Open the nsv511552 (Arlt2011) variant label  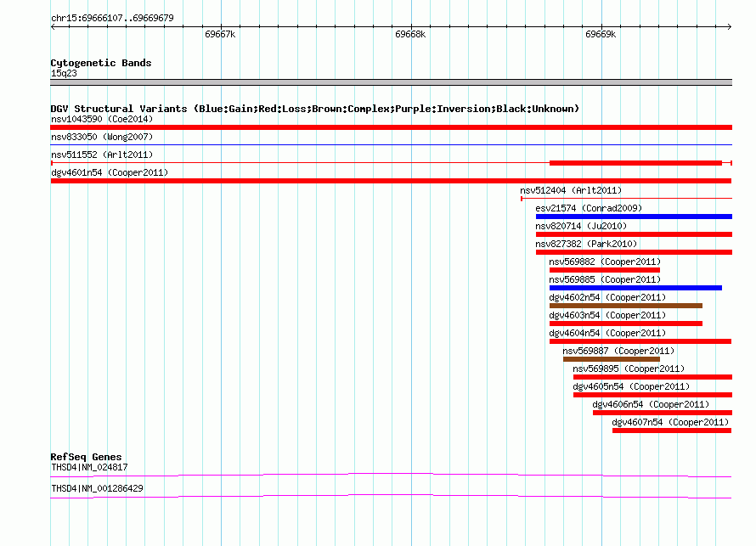(102, 155)
